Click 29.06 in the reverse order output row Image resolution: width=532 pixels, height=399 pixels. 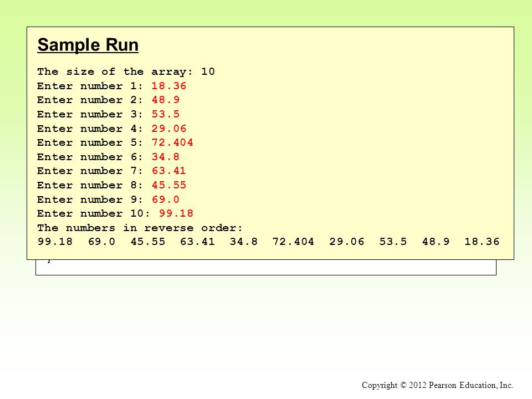[x=347, y=242]
